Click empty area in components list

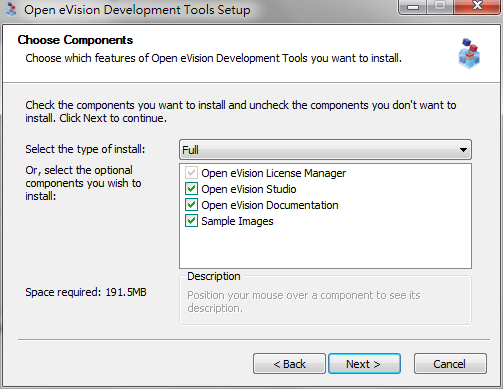(325, 248)
